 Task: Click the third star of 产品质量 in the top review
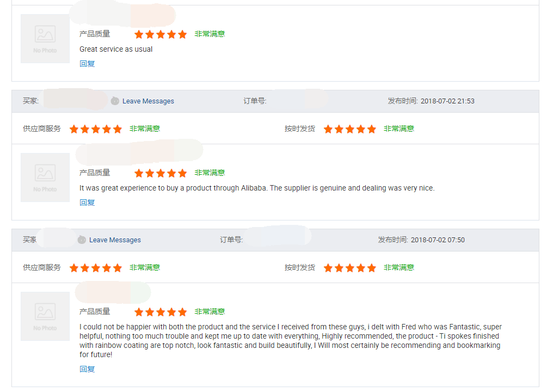(161, 34)
